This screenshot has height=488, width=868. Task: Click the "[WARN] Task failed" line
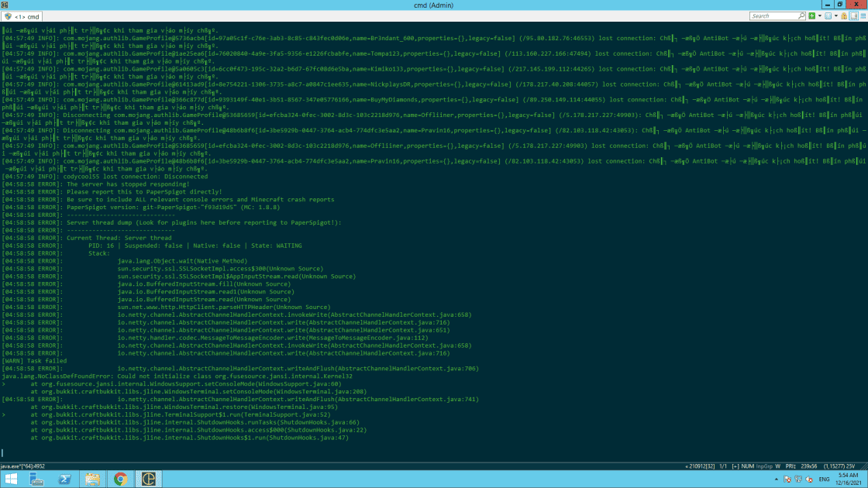pos(34,361)
